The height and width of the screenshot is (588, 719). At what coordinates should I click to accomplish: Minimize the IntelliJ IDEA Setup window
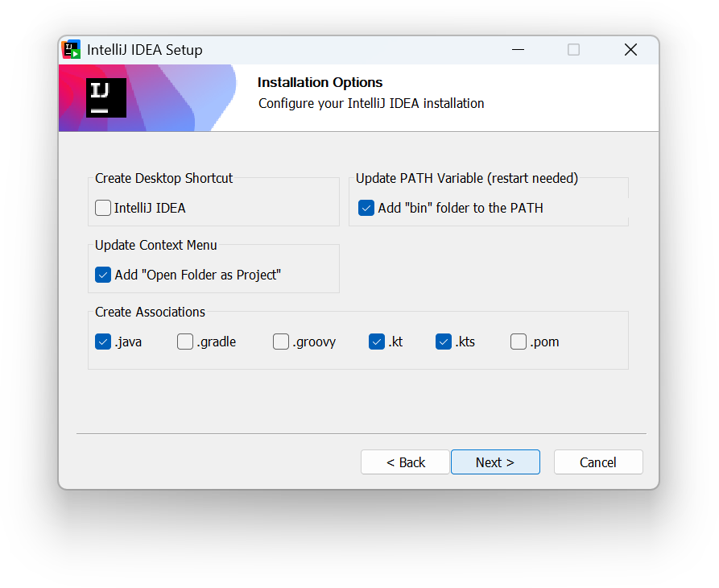pos(518,49)
